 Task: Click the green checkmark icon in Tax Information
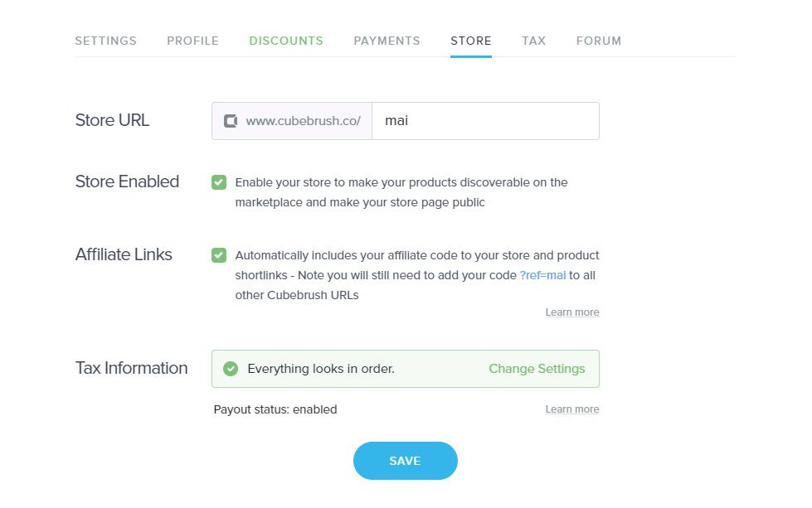(x=231, y=369)
